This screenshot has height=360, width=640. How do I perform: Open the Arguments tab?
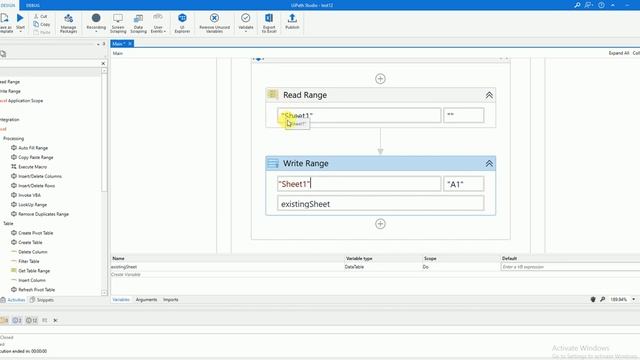click(x=146, y=300)
